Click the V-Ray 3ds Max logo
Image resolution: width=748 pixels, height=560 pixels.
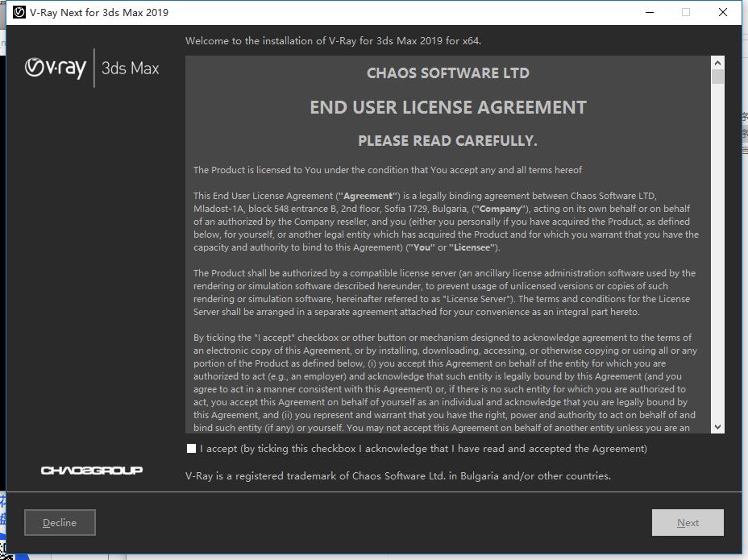[x=92, y=68]
